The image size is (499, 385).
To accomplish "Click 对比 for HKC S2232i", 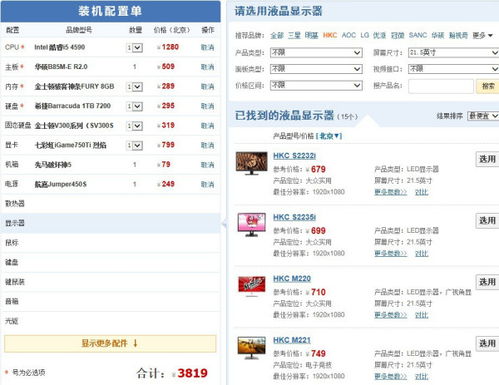I will (x=421, y=192).
